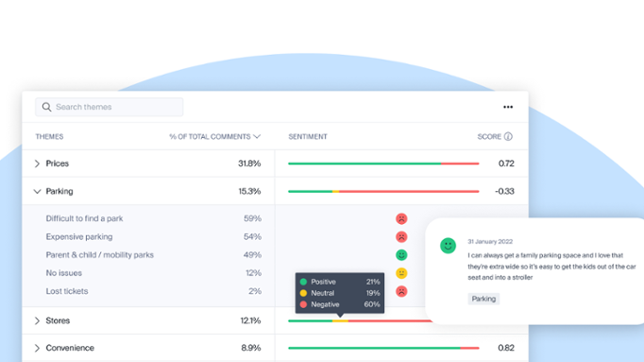Click the Prices sentiment bar
The height and width of the screenshot is (362, 644).
(383, 164)
